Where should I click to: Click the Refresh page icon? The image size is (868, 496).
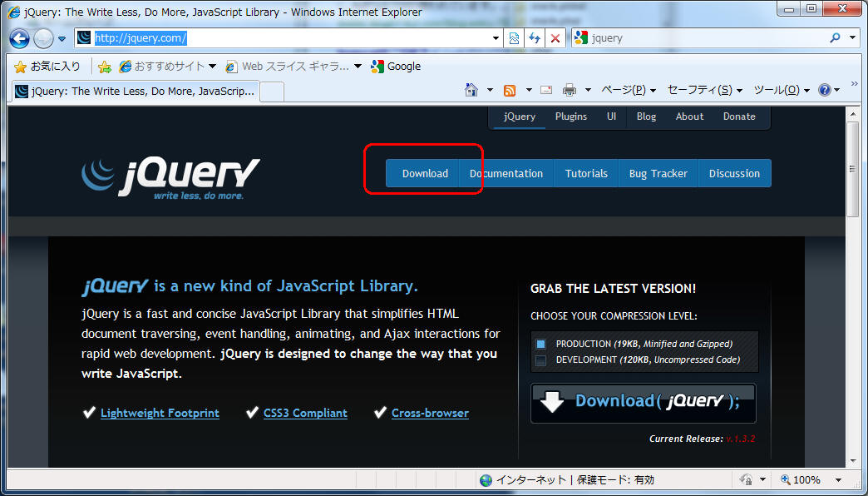pyautogui.click(x=535, y=38)
